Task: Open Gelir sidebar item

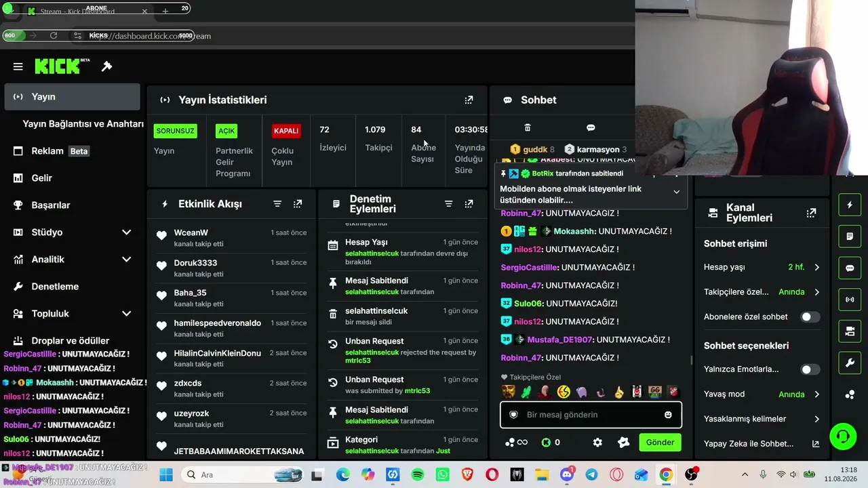Action: [73, 178]
